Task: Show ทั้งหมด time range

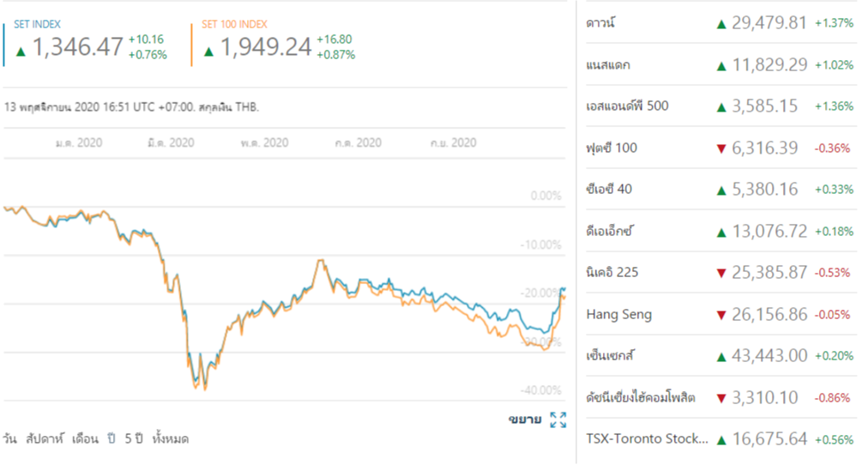Action: pos(170,438)
